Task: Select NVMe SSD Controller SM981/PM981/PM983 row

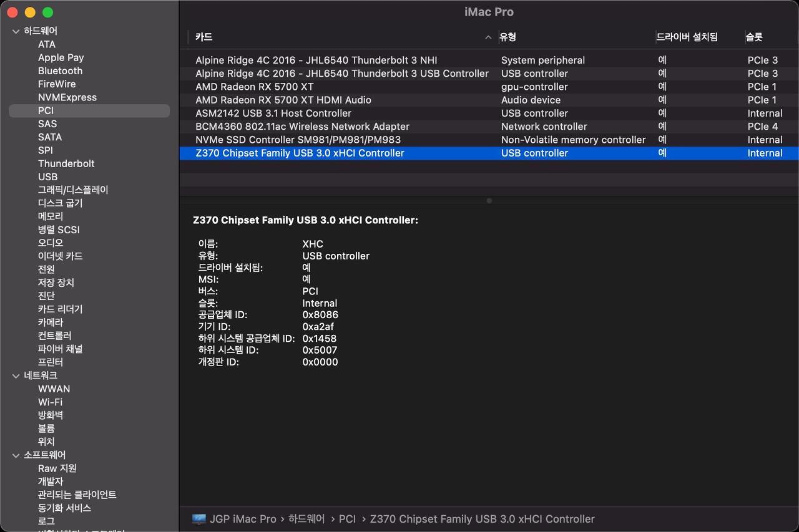Action: pos(489,140)
